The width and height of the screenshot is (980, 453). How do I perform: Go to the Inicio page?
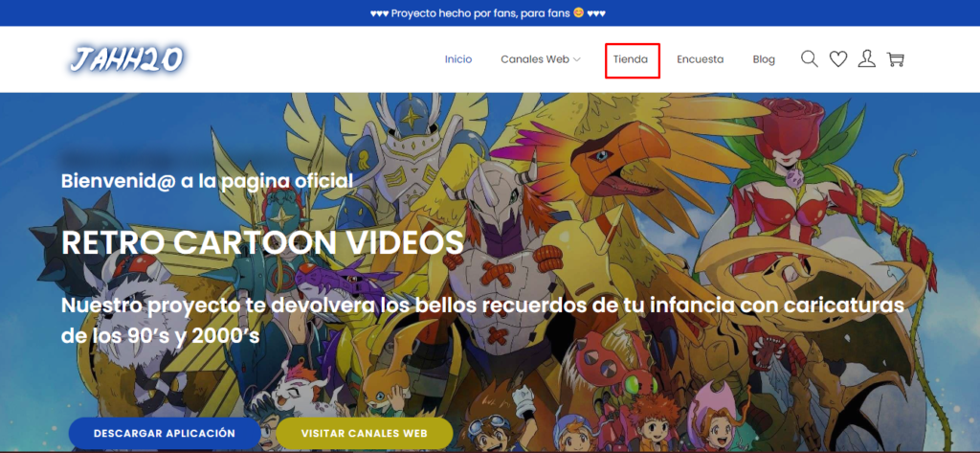tap(458, 59)
